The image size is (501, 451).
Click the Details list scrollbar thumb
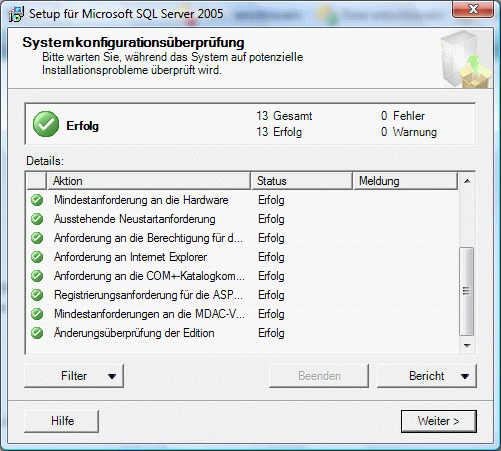pyautogui.click(x=467, y=291)
